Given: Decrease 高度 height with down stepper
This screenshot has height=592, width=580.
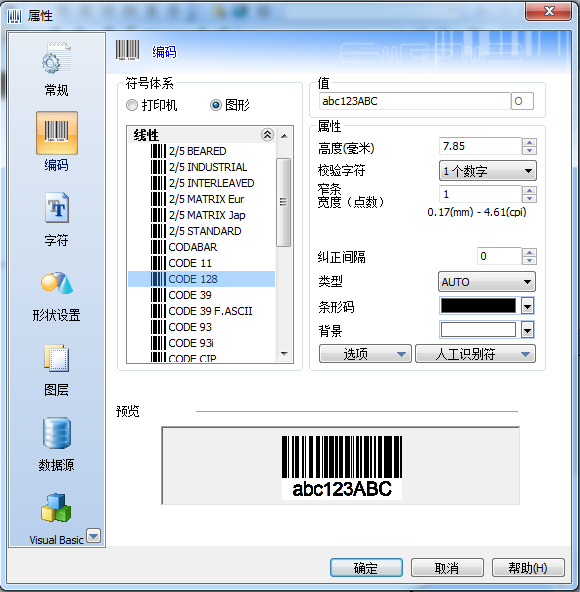Looking at the screenshot, I should (x=529, y=150).
